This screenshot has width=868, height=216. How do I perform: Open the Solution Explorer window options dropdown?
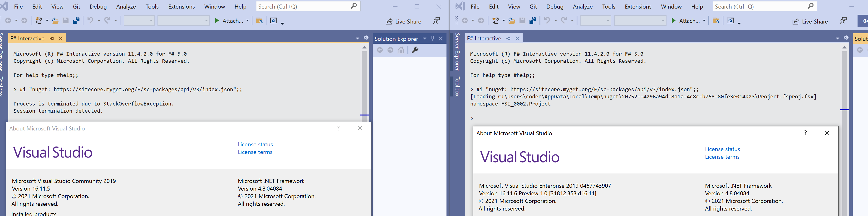click(425, 38)
